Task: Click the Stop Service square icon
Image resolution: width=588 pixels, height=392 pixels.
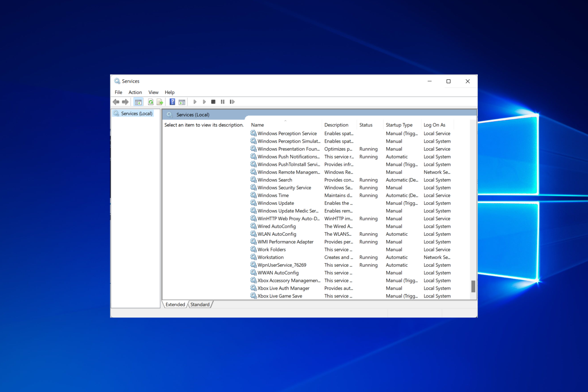Action: tap(213, 102)
